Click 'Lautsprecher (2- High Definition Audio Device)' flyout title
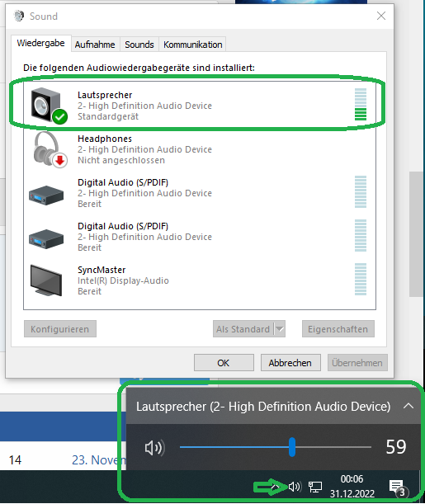The height and width of the screenshot is (504, 425). point(263,407)
